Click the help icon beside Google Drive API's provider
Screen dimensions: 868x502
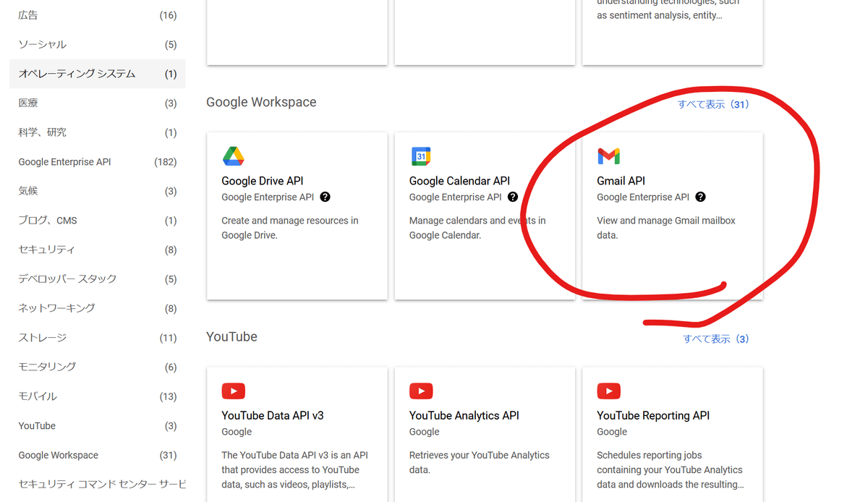tap(325, 197)
